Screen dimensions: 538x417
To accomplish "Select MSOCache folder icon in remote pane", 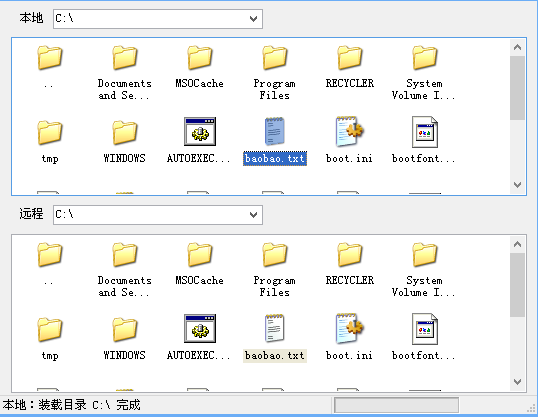I will pos(200,255).
